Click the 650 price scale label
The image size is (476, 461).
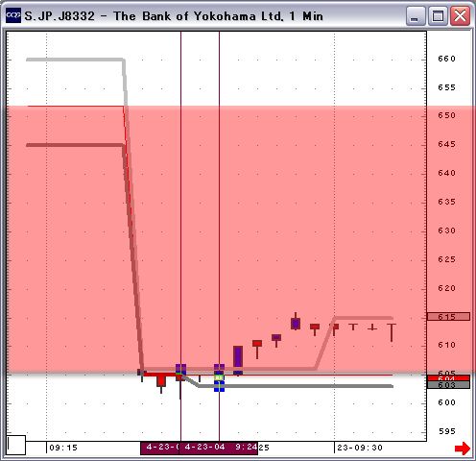(x=446, y=115)
